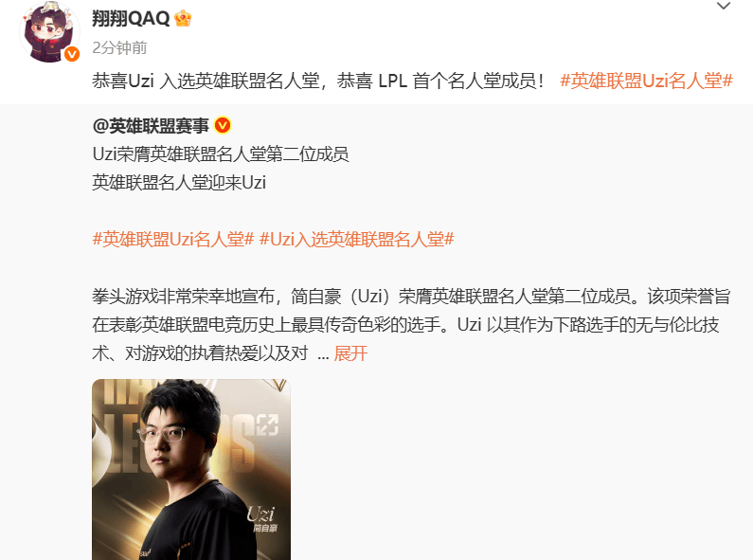The width and height of the screenshot is (753, 560).
Task: Click the verified badge next to @英雄联盟赛事
Action: point(223,126)
